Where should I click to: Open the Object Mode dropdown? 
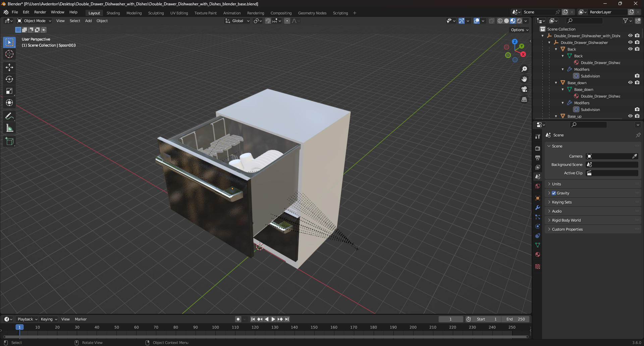pos(34,21)
